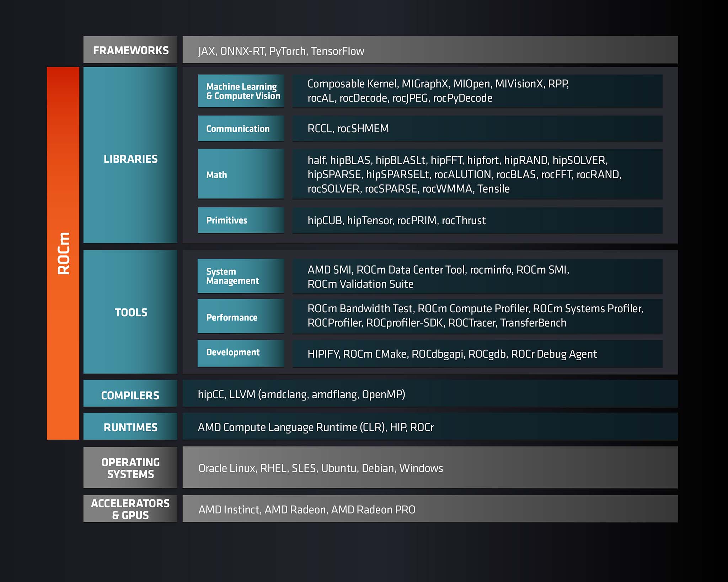This screenshot has height=582, width=728.
Task: Select the LIBRARIES category block
Action: 130,155
